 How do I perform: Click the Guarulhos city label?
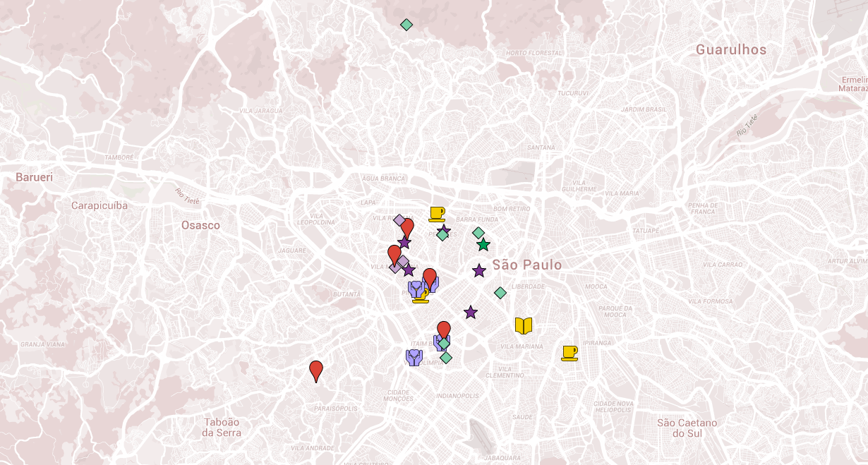731,49
